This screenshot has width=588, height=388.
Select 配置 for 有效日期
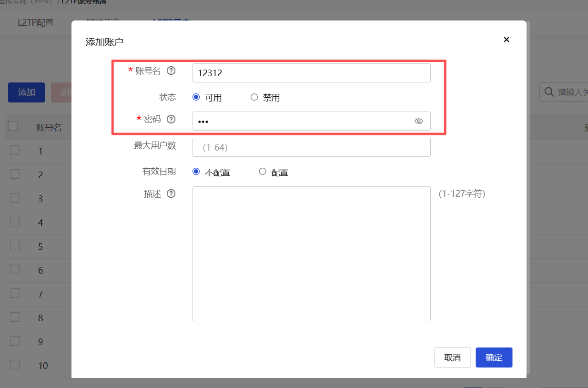pyautogui.click(x=263, y=172)
